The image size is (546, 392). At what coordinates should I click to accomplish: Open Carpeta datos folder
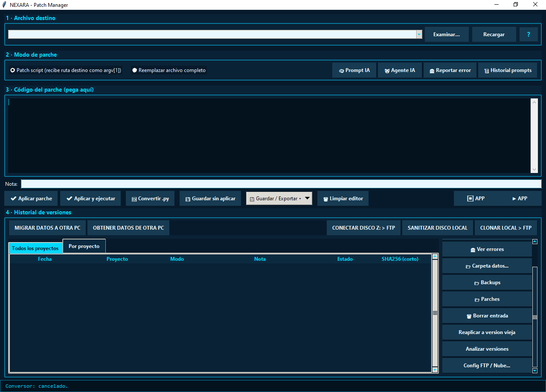pos(487,266)
